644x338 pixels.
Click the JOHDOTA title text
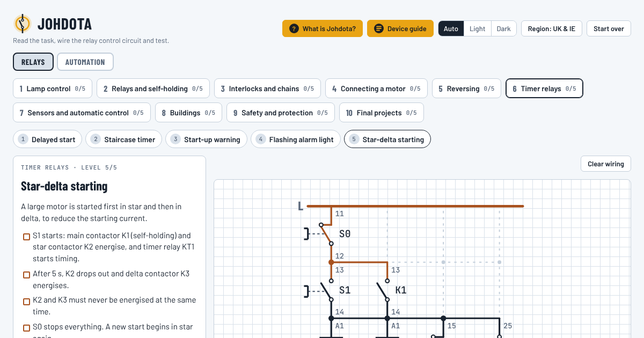coord(64,24)
